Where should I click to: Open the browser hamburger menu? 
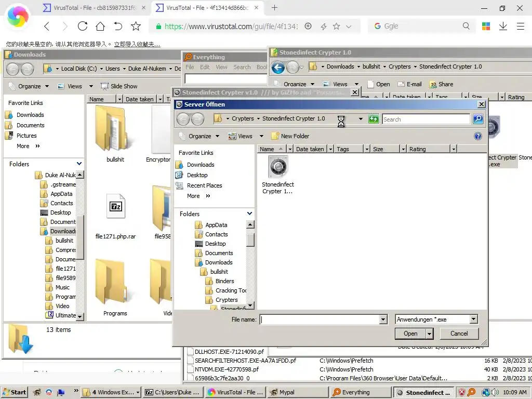[x=521, y=26]
